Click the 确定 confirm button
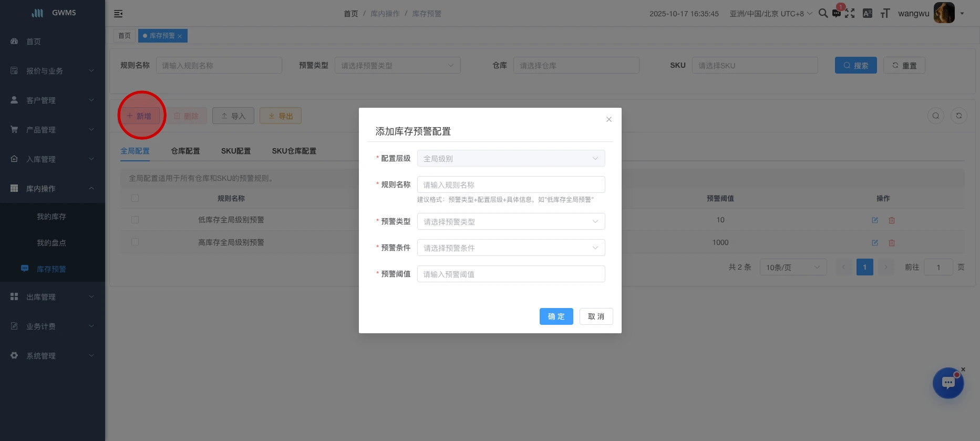This screenshot has width=980, height=441. (x=556, y=316)
